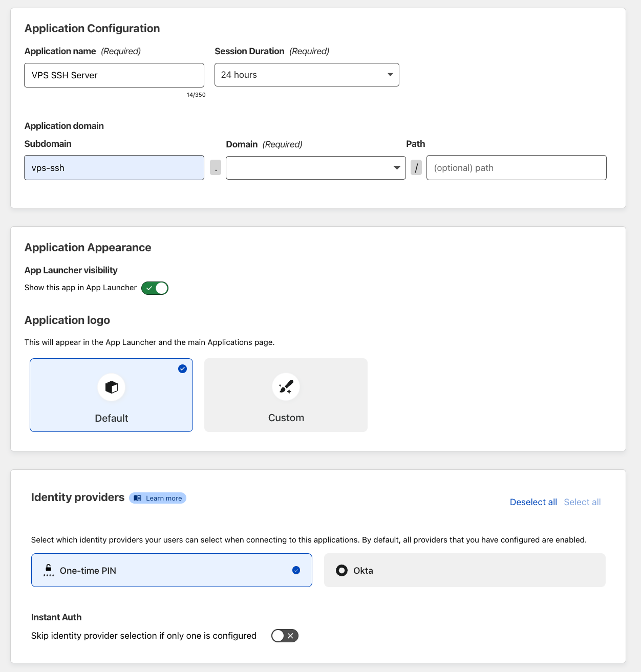The image size is (641, 672).
Task: Click the X icon inside the Instant Auth switch
Action: 291,636
